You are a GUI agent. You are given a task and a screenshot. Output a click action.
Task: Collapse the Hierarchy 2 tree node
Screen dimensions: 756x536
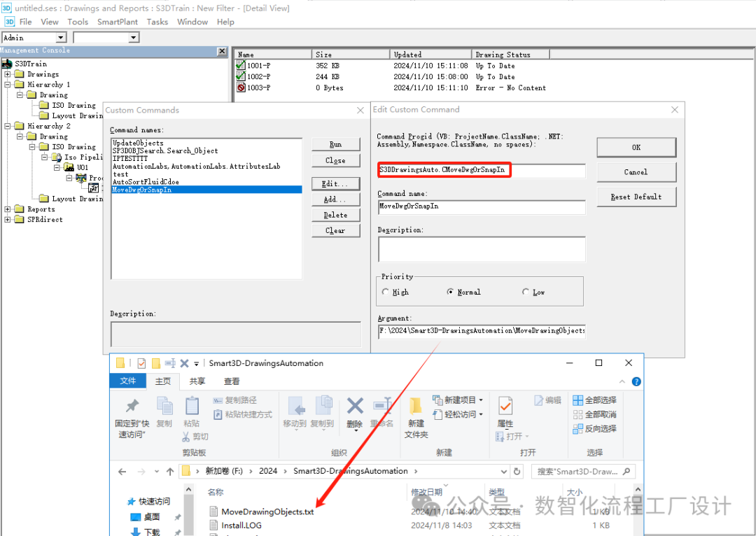click(8, 126)
